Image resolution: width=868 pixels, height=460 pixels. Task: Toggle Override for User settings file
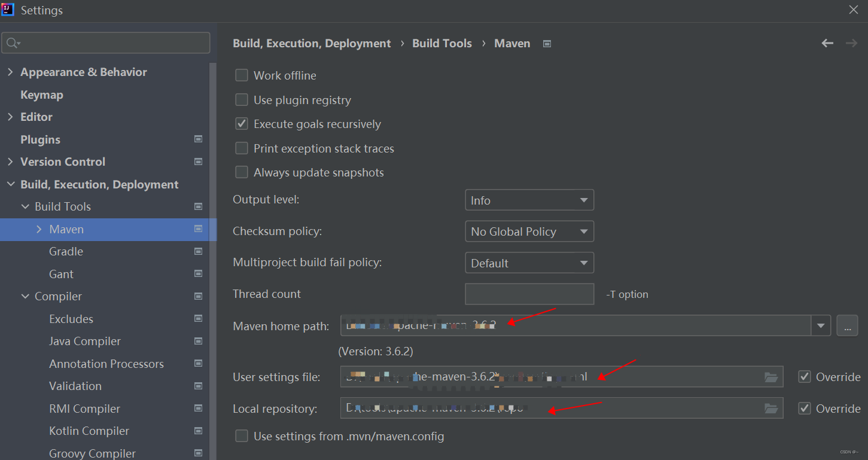click(x=805, y=377)
